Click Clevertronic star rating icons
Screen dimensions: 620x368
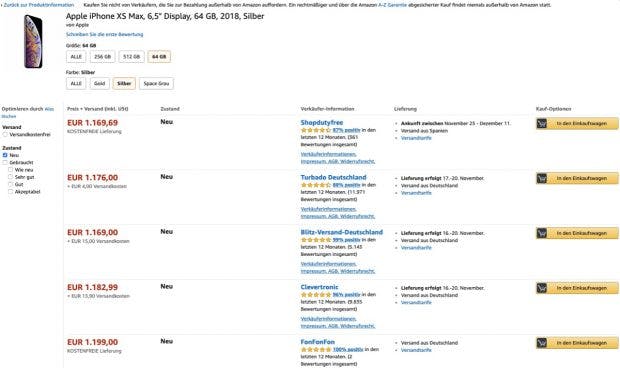click(x=316, y=294)
